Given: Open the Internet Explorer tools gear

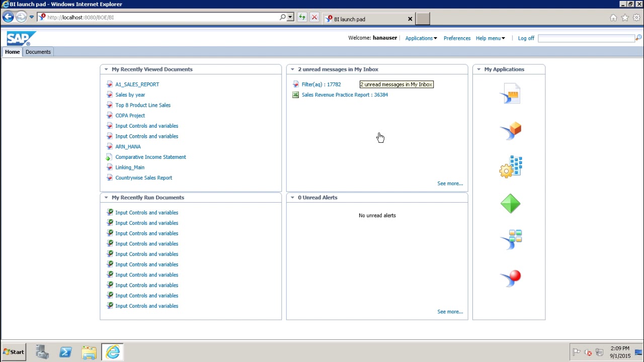Looking at the screenshot, I should 636,18.
